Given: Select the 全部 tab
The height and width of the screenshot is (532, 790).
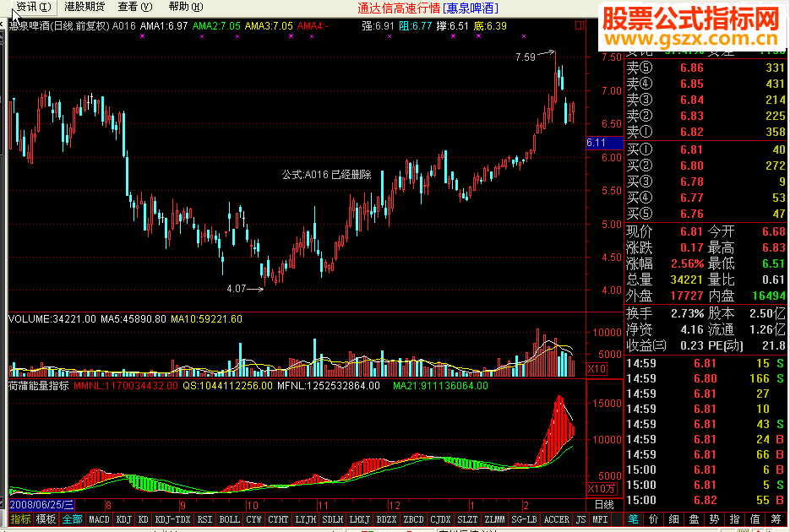Looking at the screenshot, I should [x=72, y=519].
